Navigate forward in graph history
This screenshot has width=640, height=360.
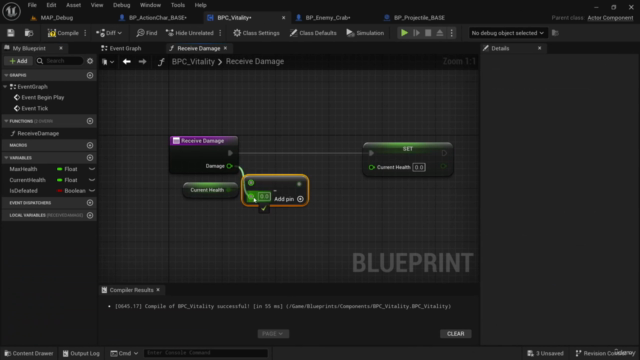pos(142,62)
